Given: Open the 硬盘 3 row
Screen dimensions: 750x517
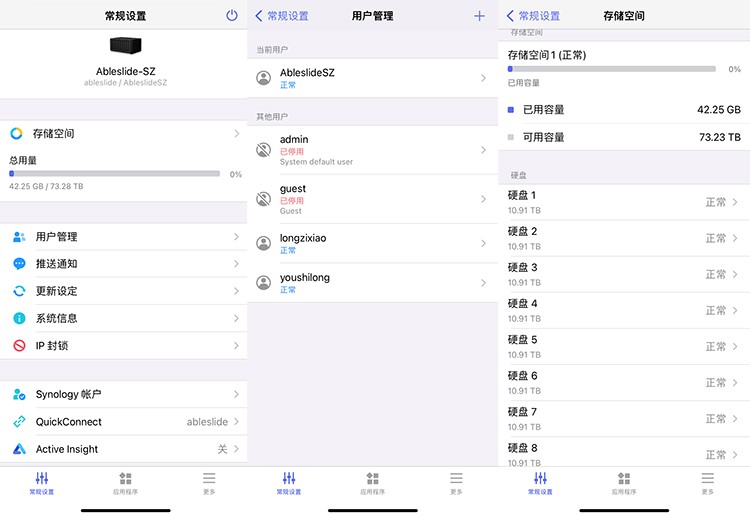Looking at the screenshot, I should [x=624, y=275].
